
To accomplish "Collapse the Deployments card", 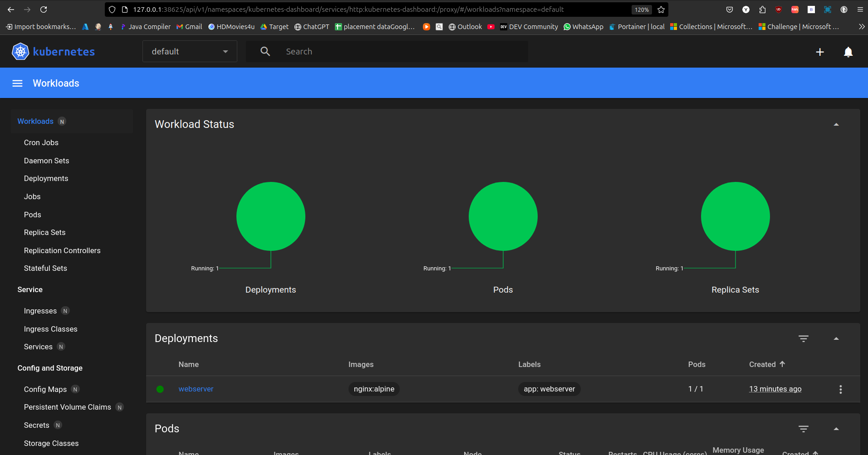I will (836, 339).
